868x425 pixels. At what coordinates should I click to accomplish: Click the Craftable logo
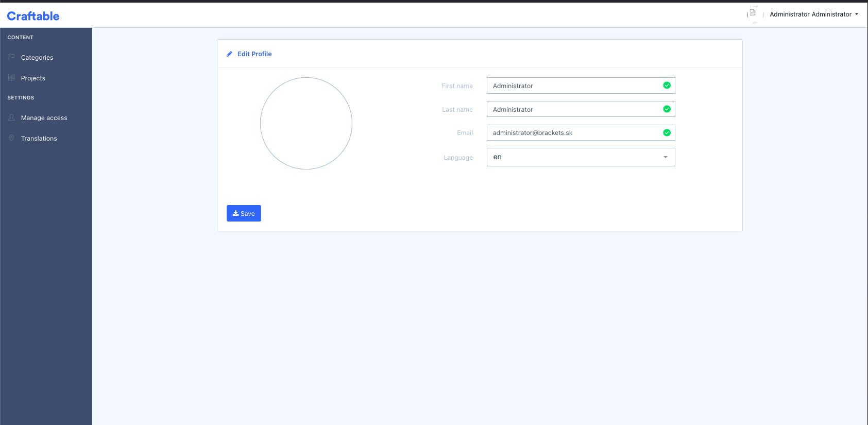33,16
